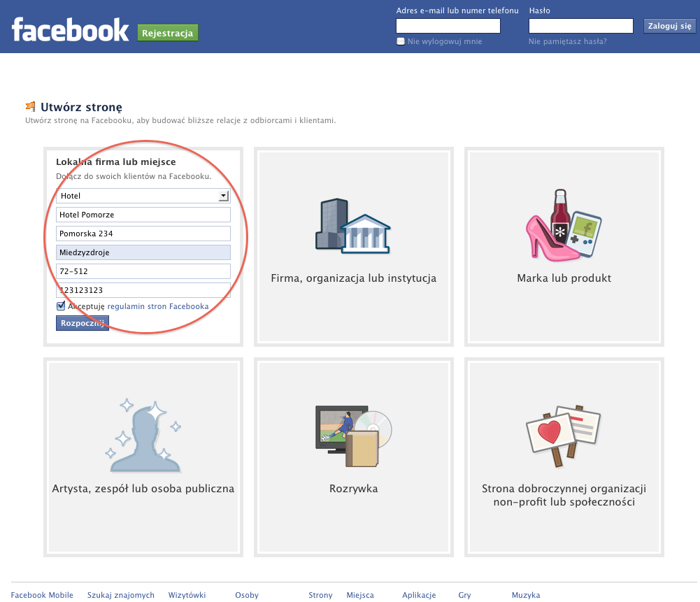Open the Hotel category dropdown
Screen dimensions: 700x602
coord(143,196)
